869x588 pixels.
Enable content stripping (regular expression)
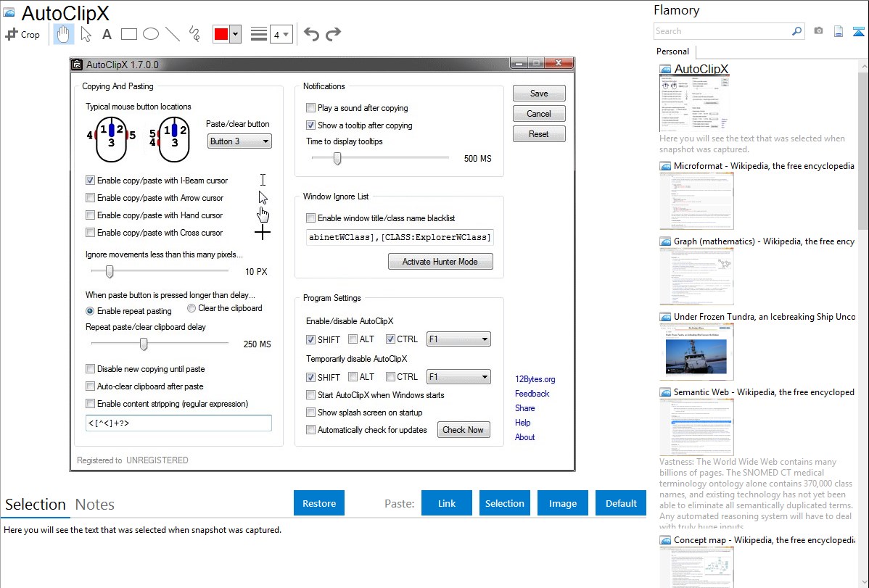click(x=91, y=403)
